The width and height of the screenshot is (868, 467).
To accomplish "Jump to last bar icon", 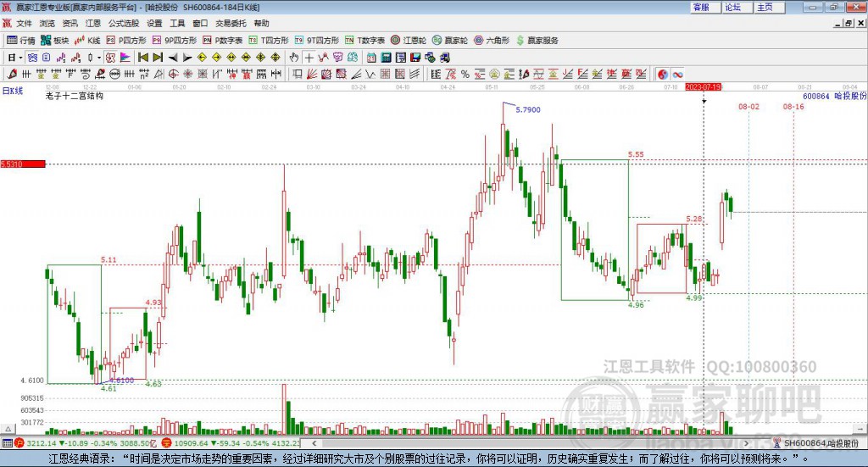I will coord(158,58).
